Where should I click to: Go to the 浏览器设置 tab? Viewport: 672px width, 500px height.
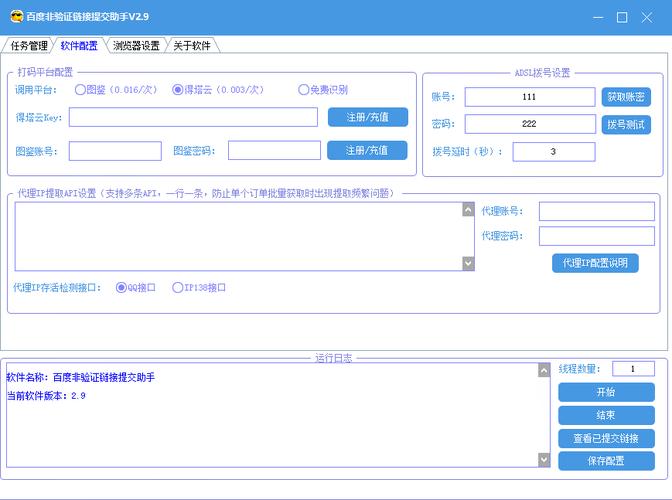(136, 45)
